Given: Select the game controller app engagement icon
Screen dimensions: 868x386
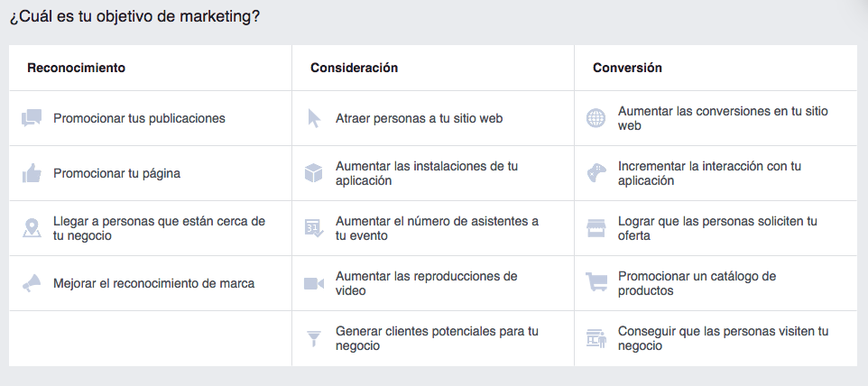Looking at the screenshot, I should pyautogui.click(x=596, y=173).
